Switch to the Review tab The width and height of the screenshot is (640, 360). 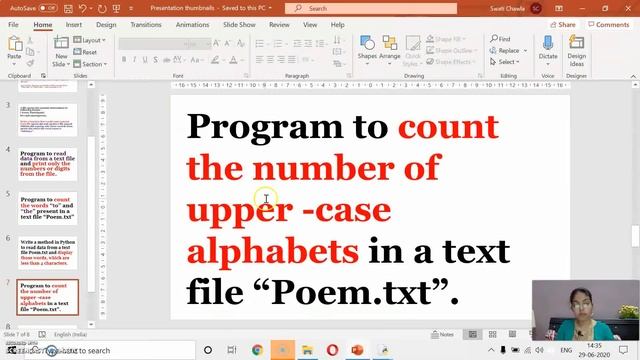coord(279,24)
